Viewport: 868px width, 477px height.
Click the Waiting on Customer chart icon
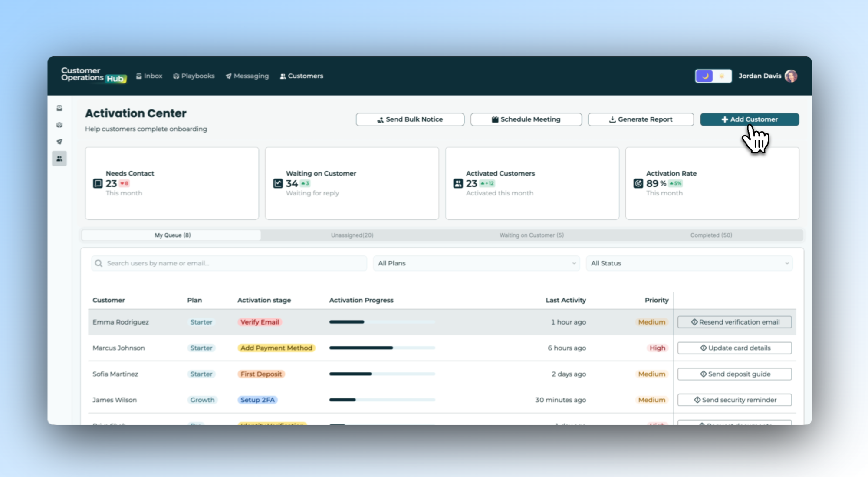278,183
